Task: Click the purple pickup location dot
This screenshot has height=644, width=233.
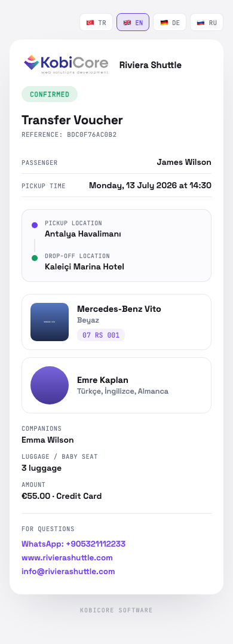Action: pyautogui.click(x=35, y=225)
